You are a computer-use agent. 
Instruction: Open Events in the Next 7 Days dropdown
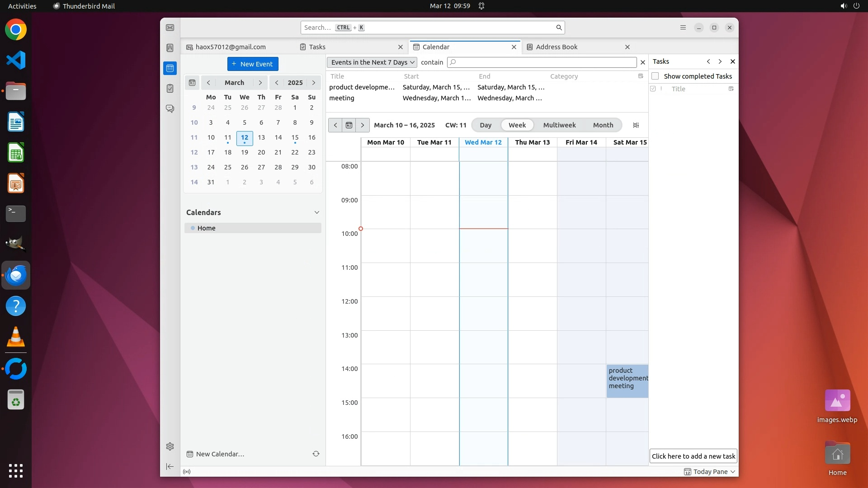372,62
